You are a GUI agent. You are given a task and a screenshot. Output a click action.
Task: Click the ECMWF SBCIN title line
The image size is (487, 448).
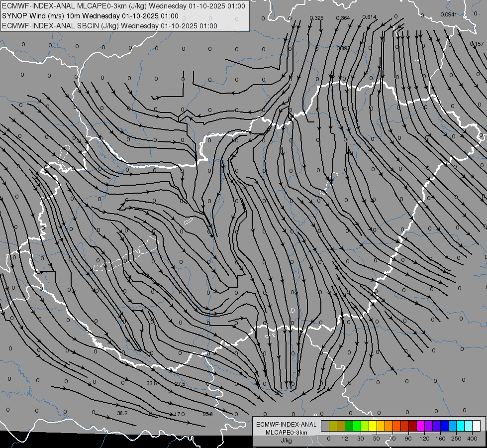coord(109,26)
